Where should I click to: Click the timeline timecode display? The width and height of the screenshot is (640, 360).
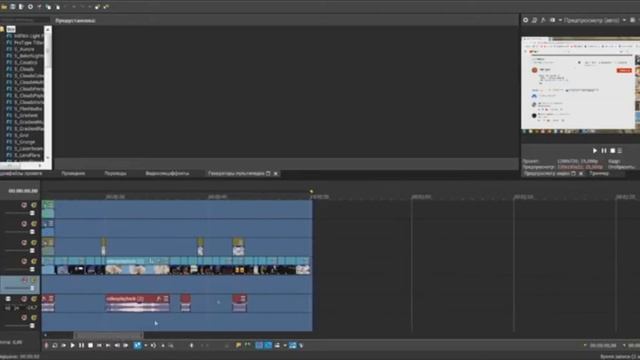23,191
